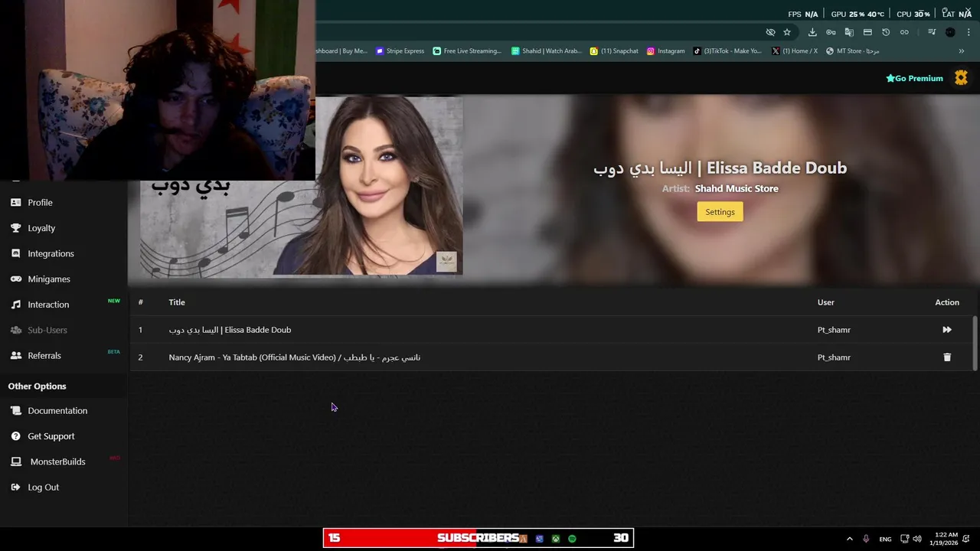Image resolution: width=980 pixels, height=551 pixels.
Task: Open Xbox app in taskbar
Action: 556,539
